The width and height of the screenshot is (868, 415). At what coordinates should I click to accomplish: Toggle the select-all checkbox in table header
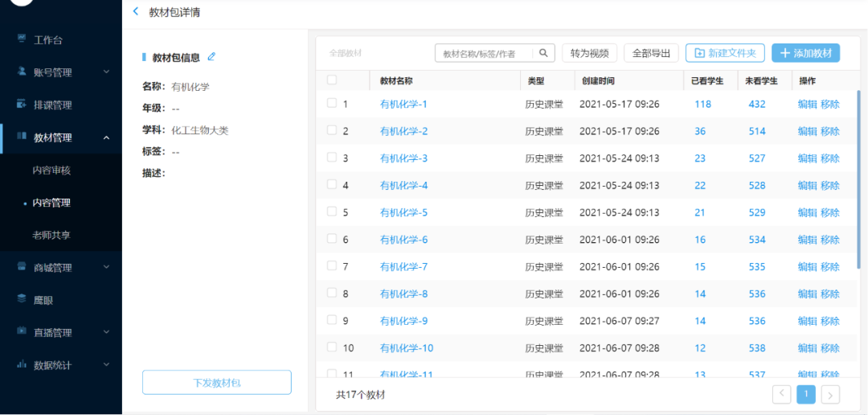coord(332,80)
